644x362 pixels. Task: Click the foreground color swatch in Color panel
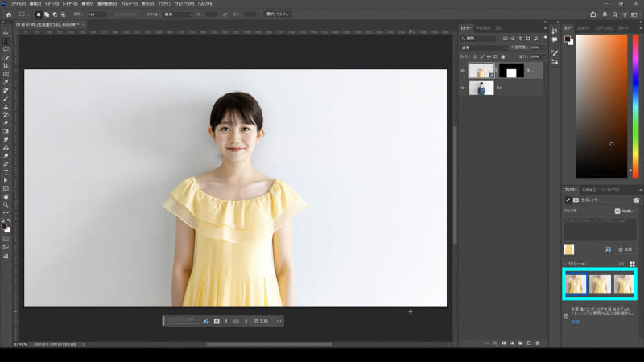(x=567, y=39)
